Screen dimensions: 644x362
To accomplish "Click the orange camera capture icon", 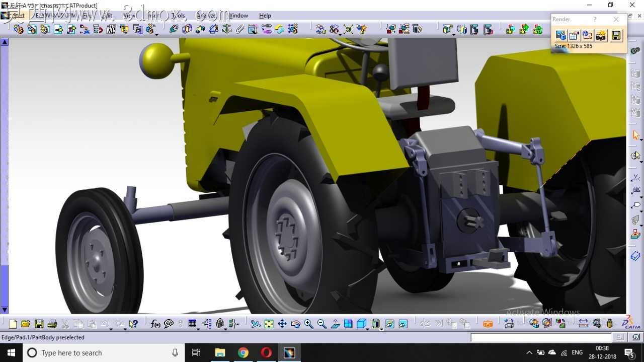I will pos(488,324).
